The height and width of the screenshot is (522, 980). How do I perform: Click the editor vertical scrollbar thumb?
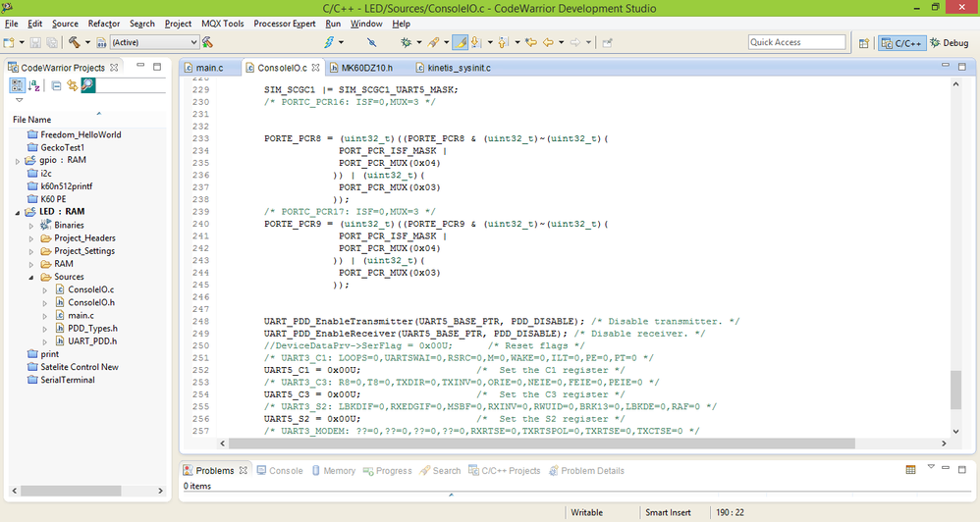[x=955, y=390]
